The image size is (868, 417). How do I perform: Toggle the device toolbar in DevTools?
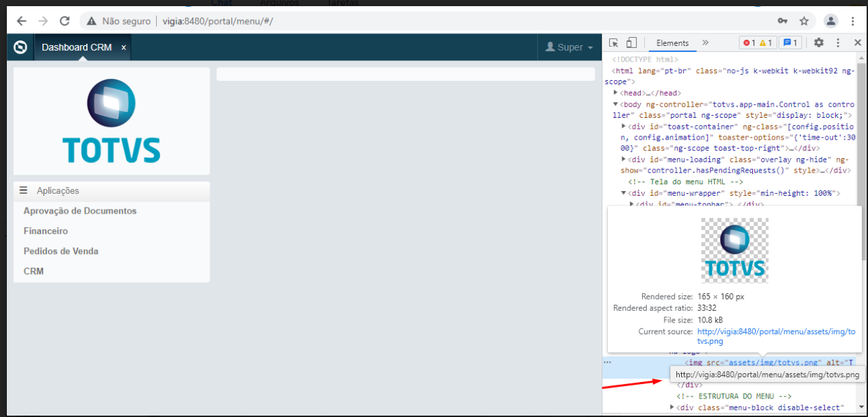pos(631,43)
